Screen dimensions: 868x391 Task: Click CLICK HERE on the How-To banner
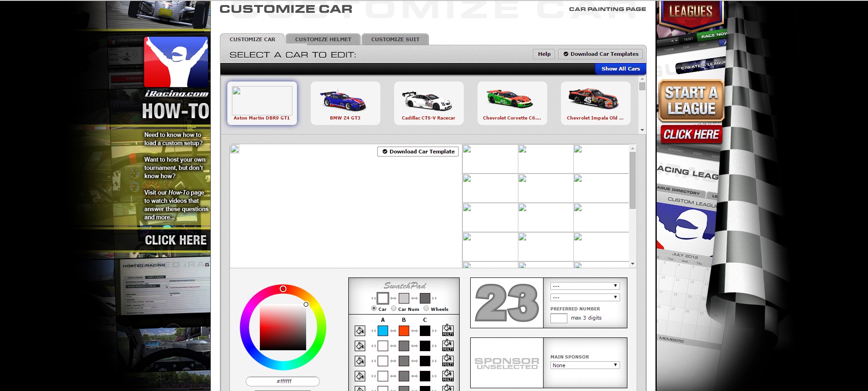[176, 240]
